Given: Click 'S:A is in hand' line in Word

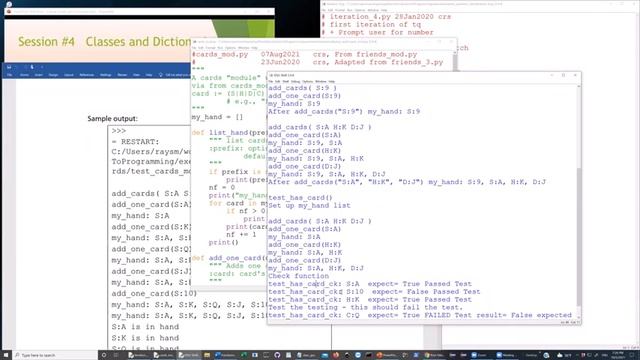Looking at the screenshot, I should pyautogui.click(x=145, y=327).
